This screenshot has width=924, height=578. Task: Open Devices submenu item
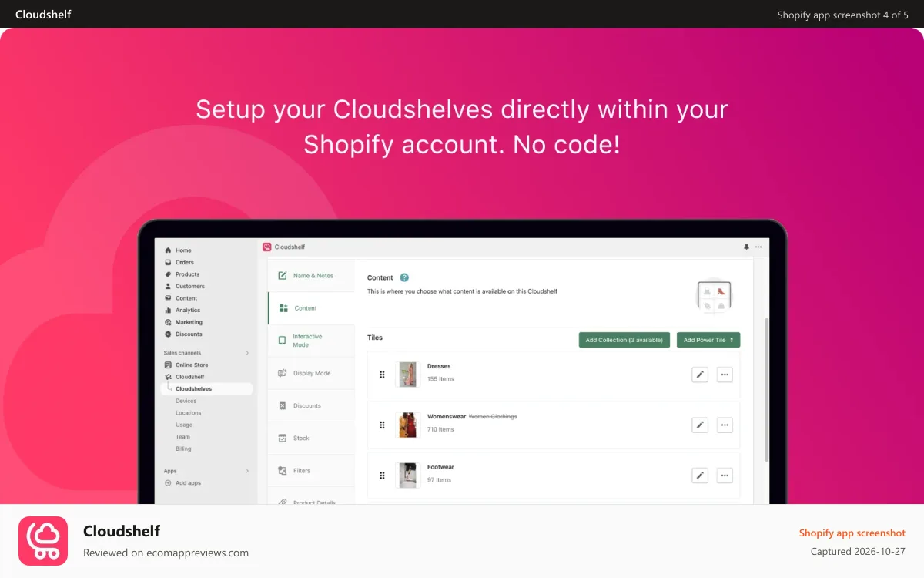point(186,401)
